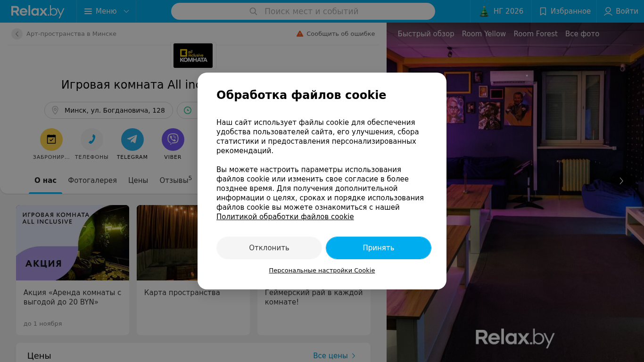This screenshot has height=362, width=644.
Task: Open Политикой обработки файлов cookie link
Action: pos(285,217)
